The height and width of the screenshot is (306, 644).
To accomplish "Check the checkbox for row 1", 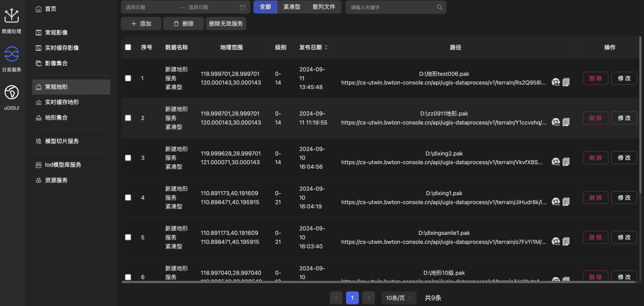I will click(x=128, y=78).
